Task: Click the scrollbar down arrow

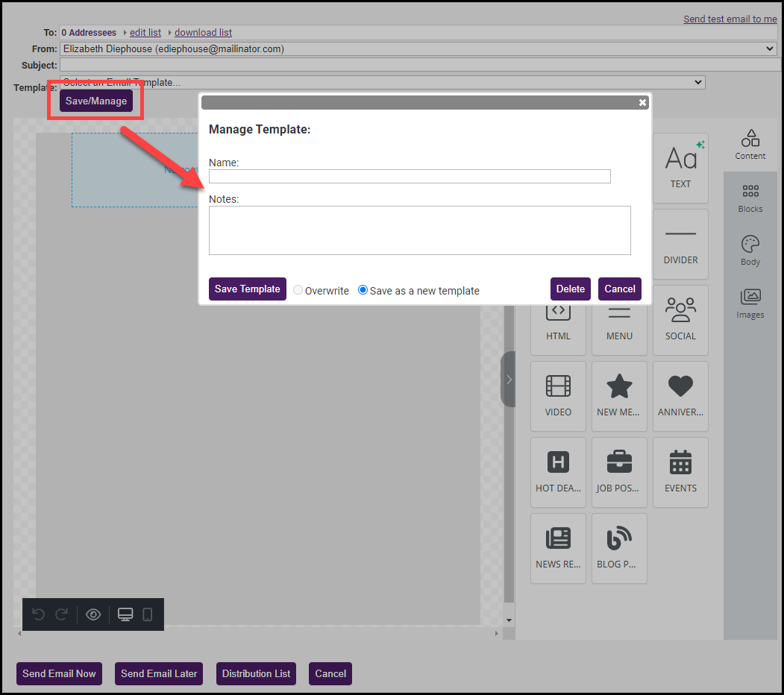Action: [509, 620]
